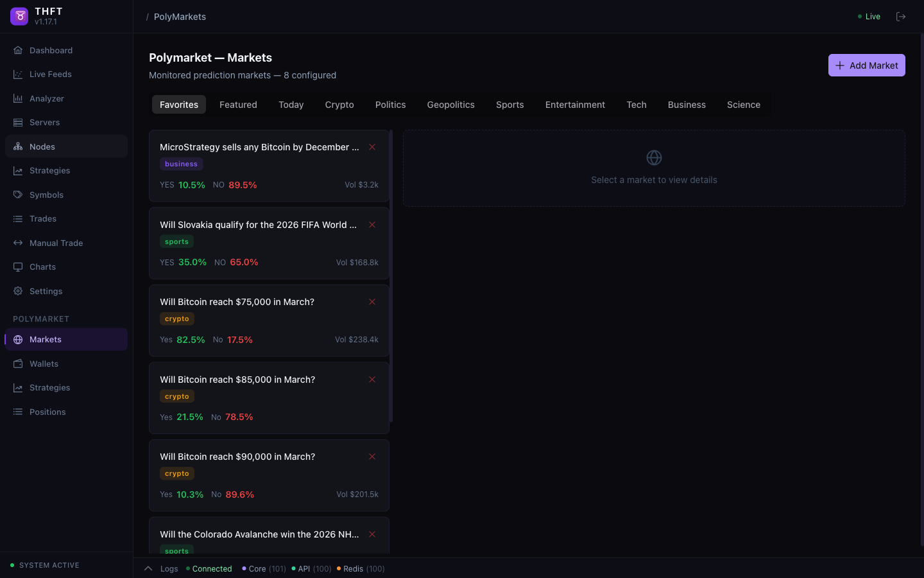Open the Wallets section under Polymarket
Image resolution: width=924 pixels, height=578 pixels.
coord(45,363)
